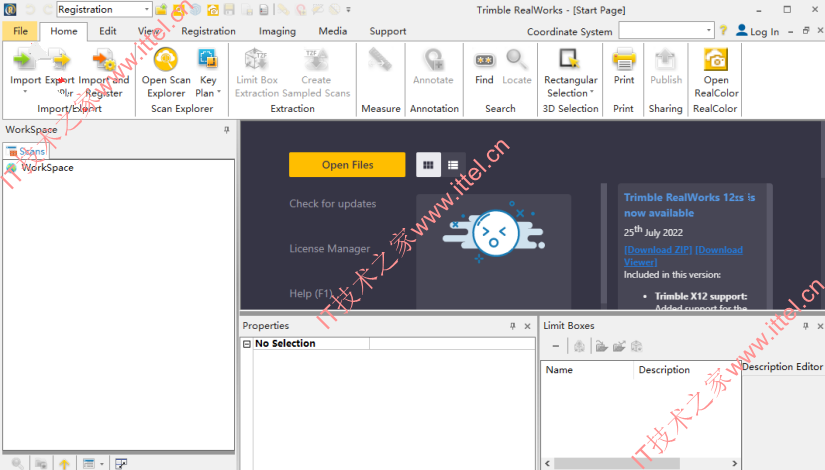Click the Locate magnifier icon

[516, 59]
